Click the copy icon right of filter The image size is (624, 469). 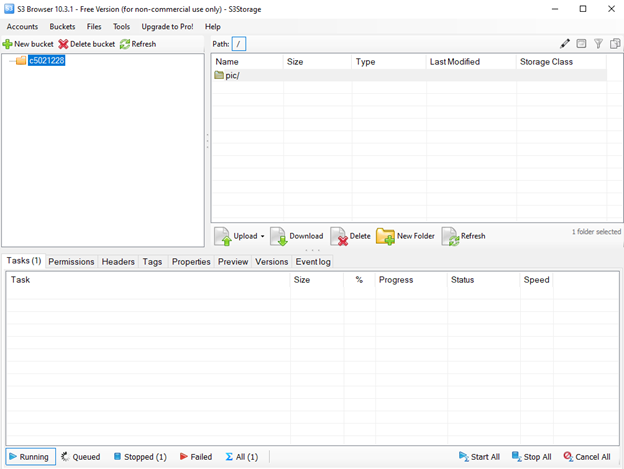[615, 44]
